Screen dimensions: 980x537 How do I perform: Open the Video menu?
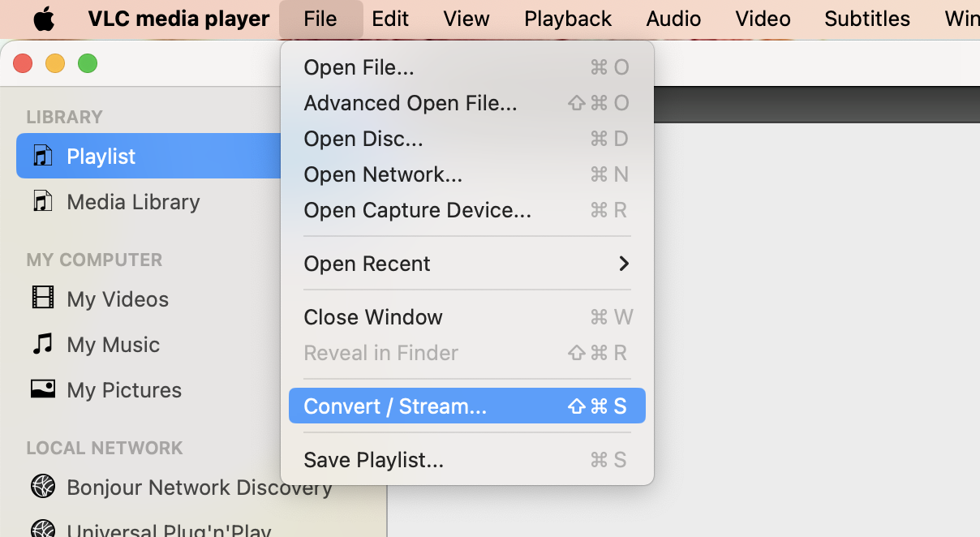click(763, 18)
